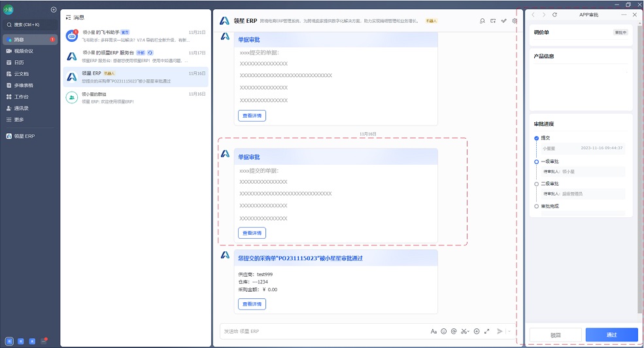644x348 pixels.
Task: Click the 一级审批 step marker
Action: 536,162
